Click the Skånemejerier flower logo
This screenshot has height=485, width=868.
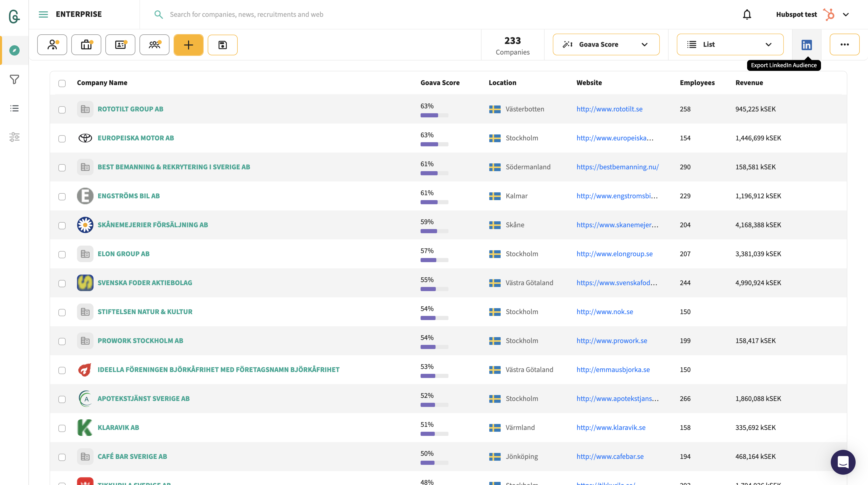(85, 225)
